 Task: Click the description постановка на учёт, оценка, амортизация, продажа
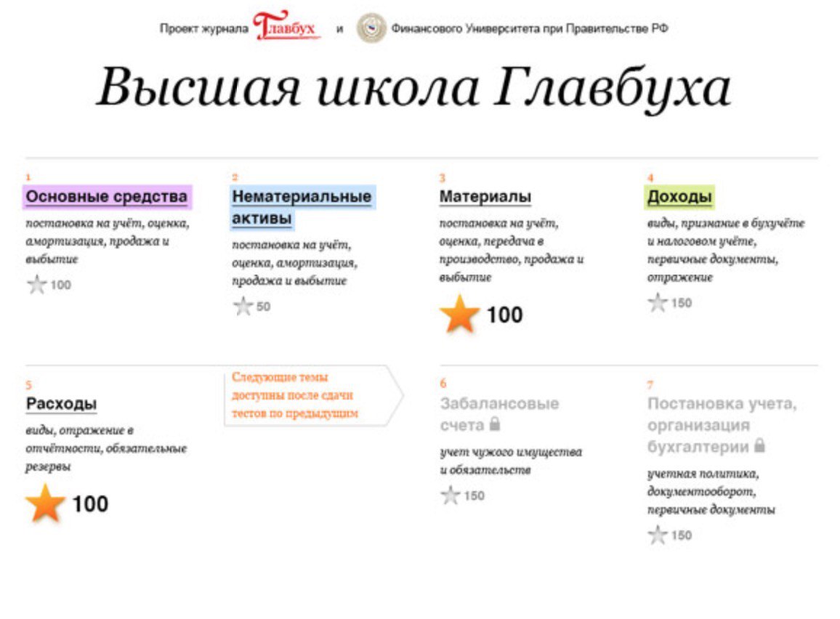point(108,241)
